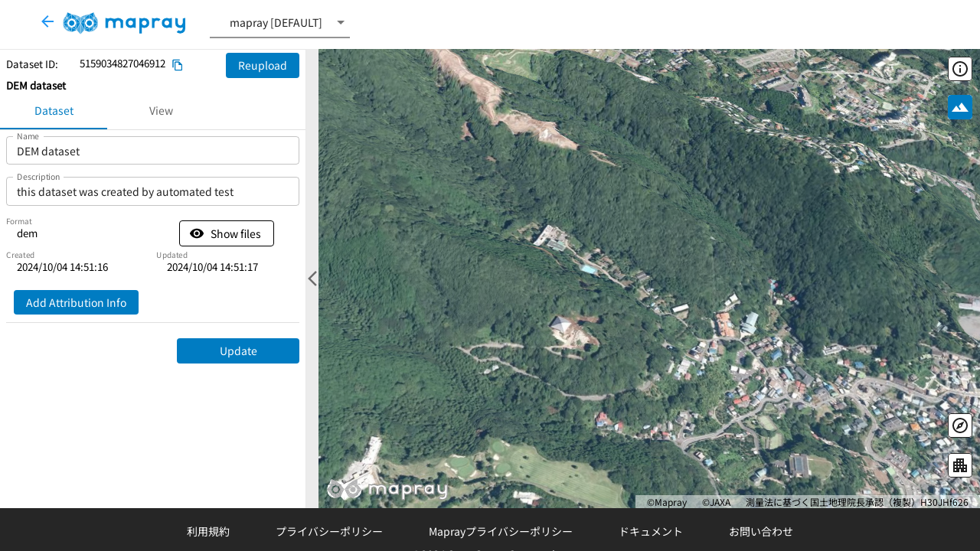This screenshot has width=980, height=551.
Task: Open the mapray [DEFAULT] dropdown
Action: [x=279, y=23]
